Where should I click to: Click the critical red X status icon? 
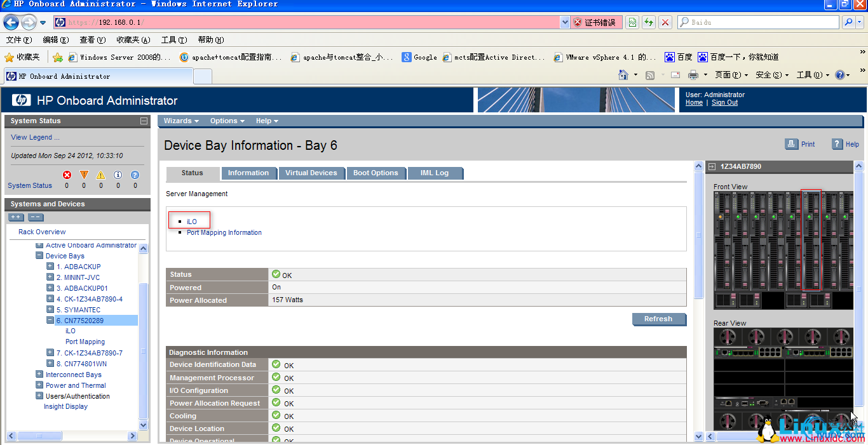67,175
